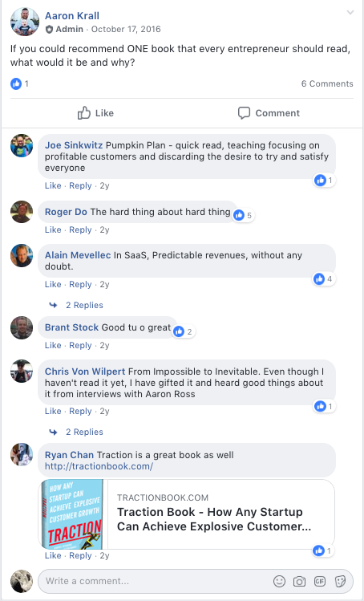Attach a photo using the camera icon
364x601 pixels.
(299, 582)
